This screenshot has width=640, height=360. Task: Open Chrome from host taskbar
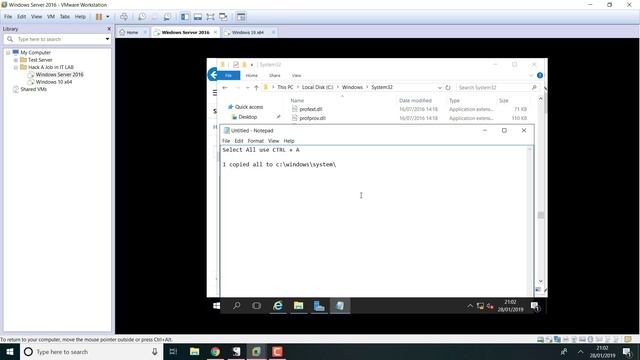pyautogui.click(x=215, y=351)
